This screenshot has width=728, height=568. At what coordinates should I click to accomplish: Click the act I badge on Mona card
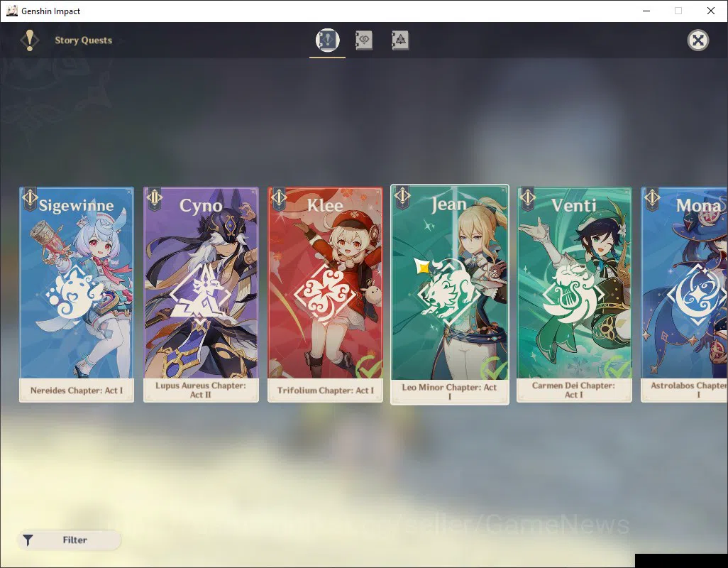pos(652,198)
